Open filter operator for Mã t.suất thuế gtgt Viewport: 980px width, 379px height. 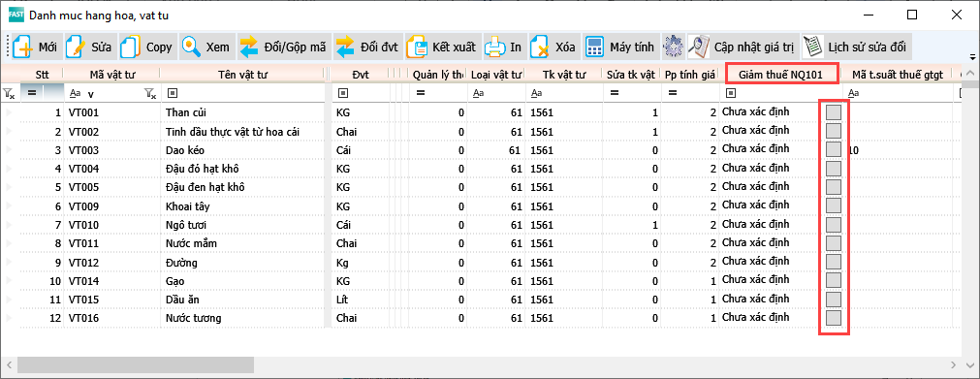pyautogui.click(x=854, y=93)
